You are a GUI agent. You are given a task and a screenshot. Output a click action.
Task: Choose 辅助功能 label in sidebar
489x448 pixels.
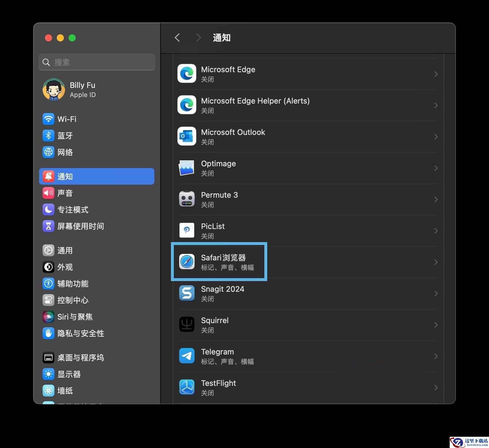[x=73, y=284]
